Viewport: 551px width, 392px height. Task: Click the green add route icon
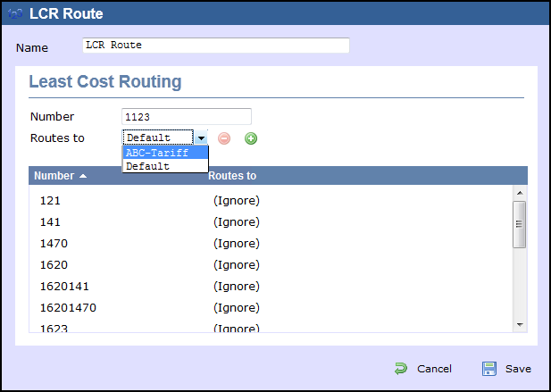[251, 138]
